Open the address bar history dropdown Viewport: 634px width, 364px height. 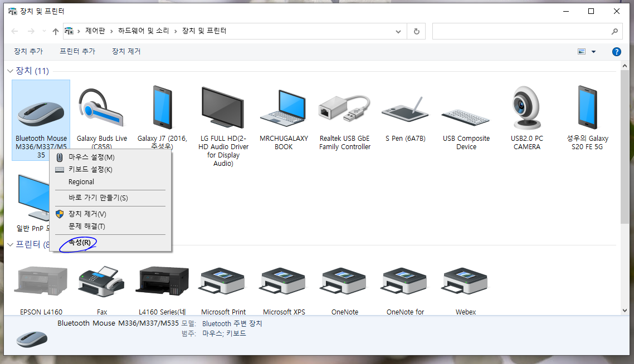click(x=398, y=31)
